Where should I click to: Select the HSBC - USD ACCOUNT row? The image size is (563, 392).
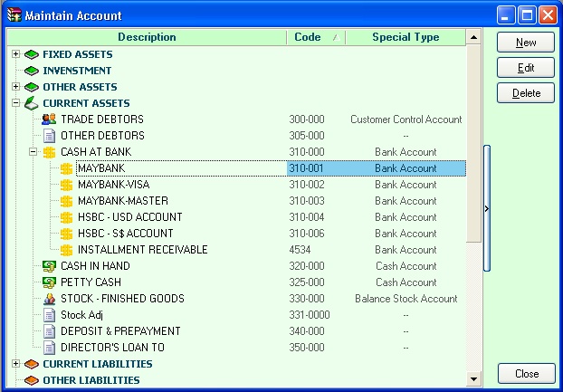pos(129,217)
